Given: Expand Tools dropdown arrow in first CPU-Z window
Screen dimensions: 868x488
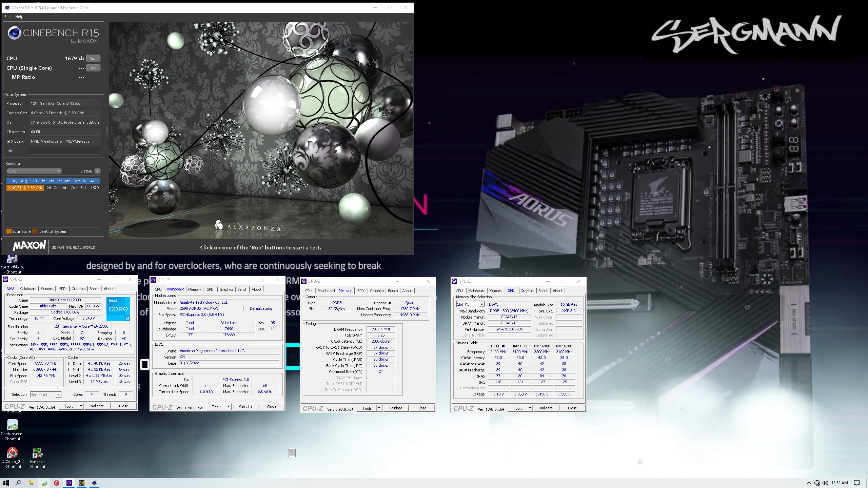Looking at the screenshot, I should 81,406.
